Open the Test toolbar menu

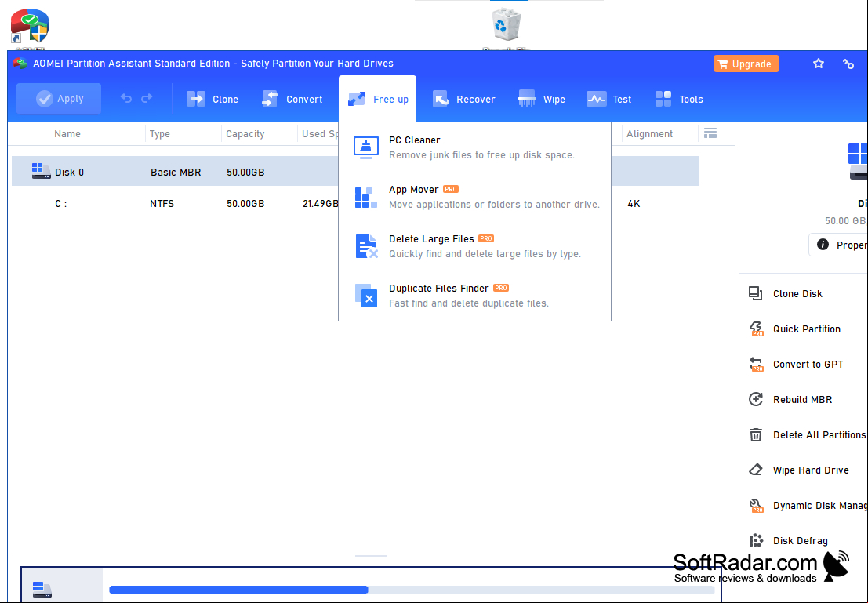pyautogui.click(x=609, y=99)
